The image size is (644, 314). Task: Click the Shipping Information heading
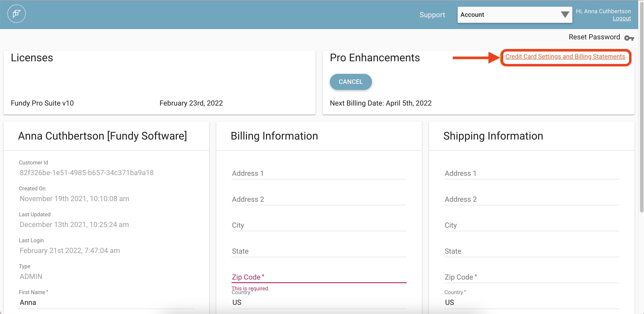pyautogui.click(x=493, y=136)
